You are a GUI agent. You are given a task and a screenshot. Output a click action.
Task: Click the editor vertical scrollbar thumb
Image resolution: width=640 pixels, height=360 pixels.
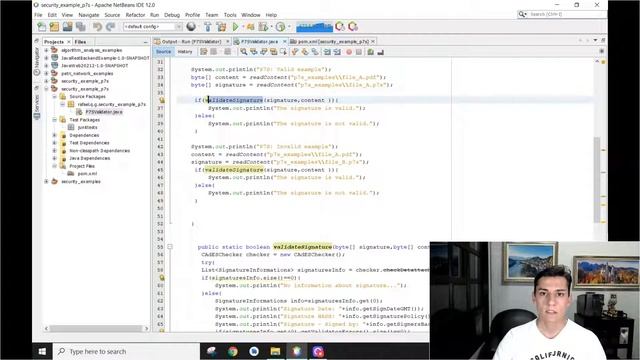pos(597,180)
